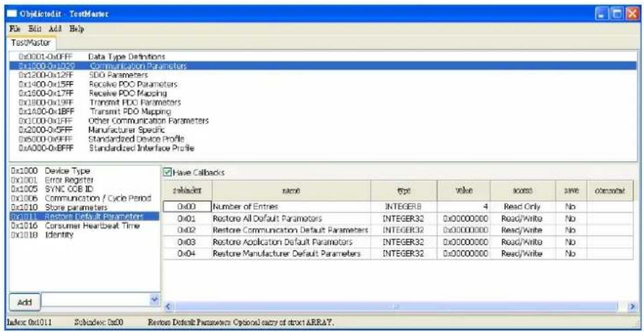Select Standardized Device Profile range

[x=322, y=139]
